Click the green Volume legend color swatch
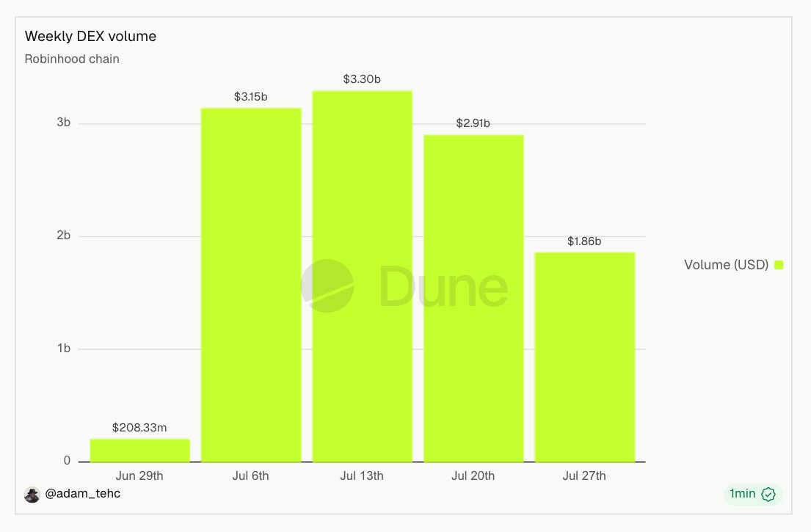This screenshot has height=532, width=811. click(779, 265)
